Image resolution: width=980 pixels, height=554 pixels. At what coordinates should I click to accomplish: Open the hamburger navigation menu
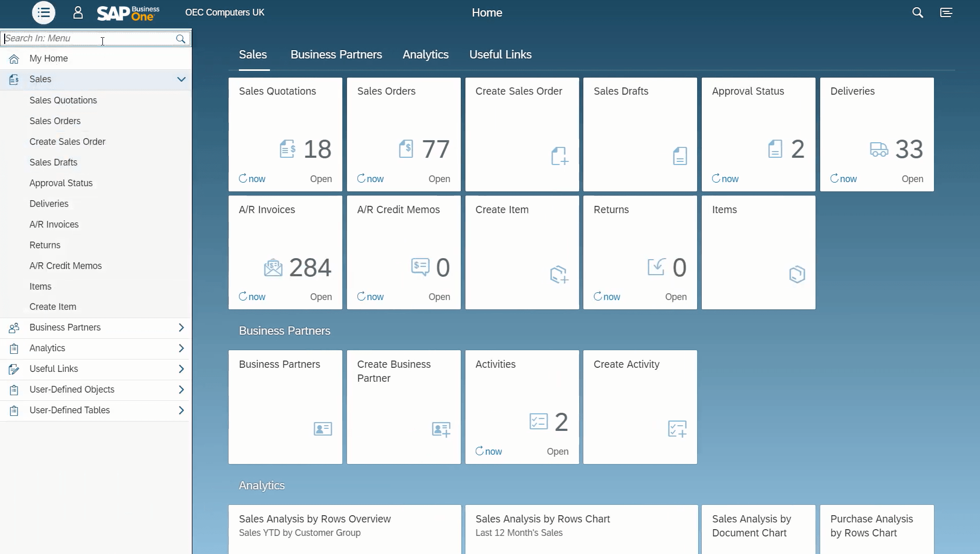click(43, 12)
